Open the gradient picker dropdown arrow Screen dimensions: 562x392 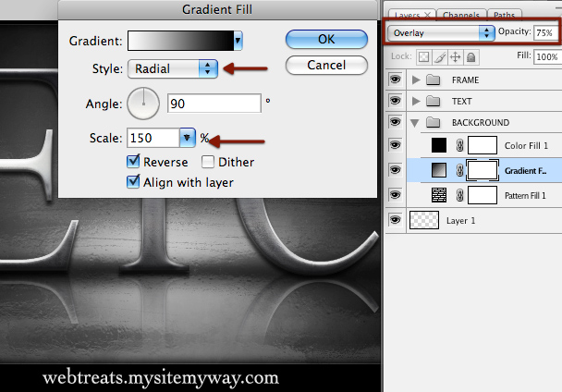coord(238,41)
